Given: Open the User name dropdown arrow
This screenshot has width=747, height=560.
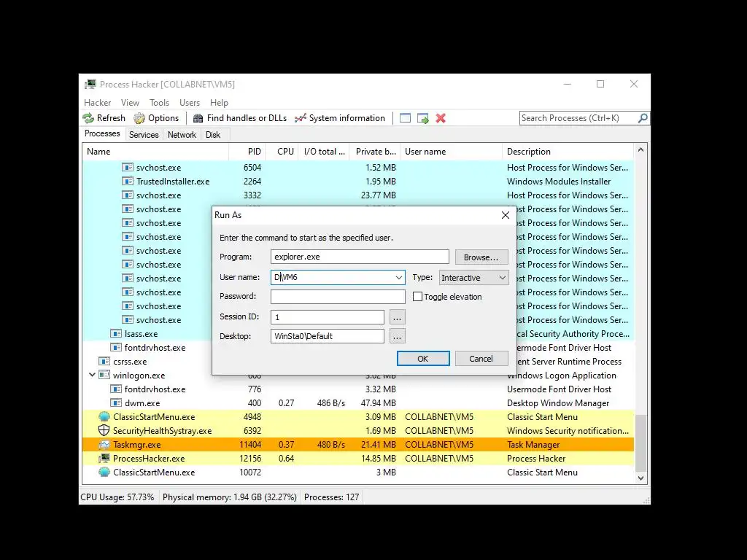Looking at the screenshot, I should click(399, 278).
